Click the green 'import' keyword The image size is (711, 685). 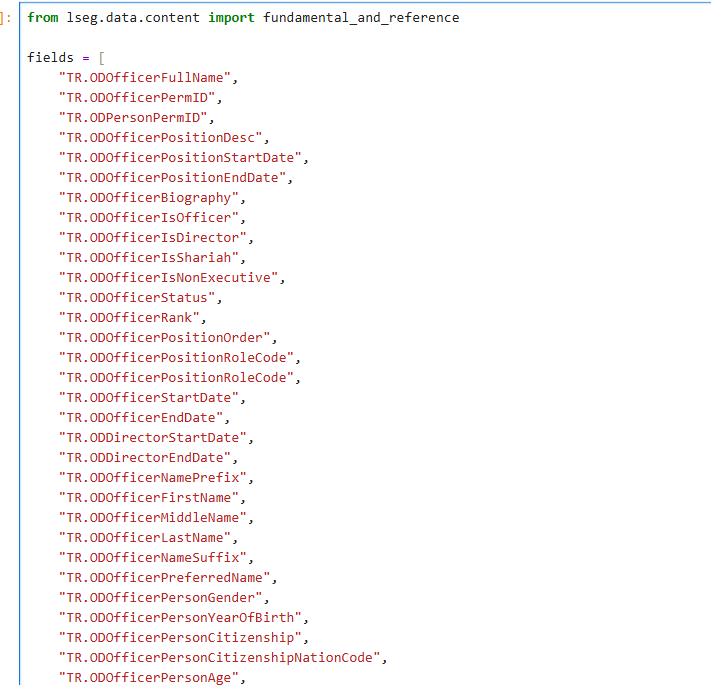[x=231, y=18]
